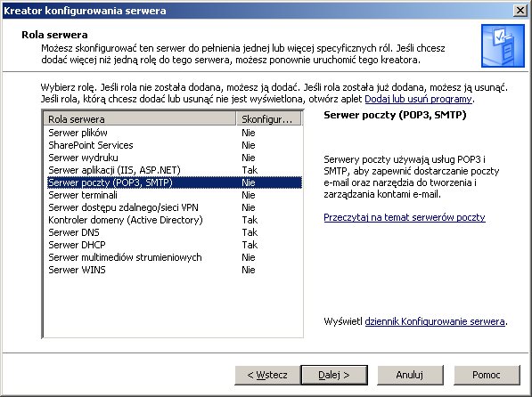This screenshot has width=532, height=397.
Task: Select Serwer plików role
Action: (x=173, y=133)
